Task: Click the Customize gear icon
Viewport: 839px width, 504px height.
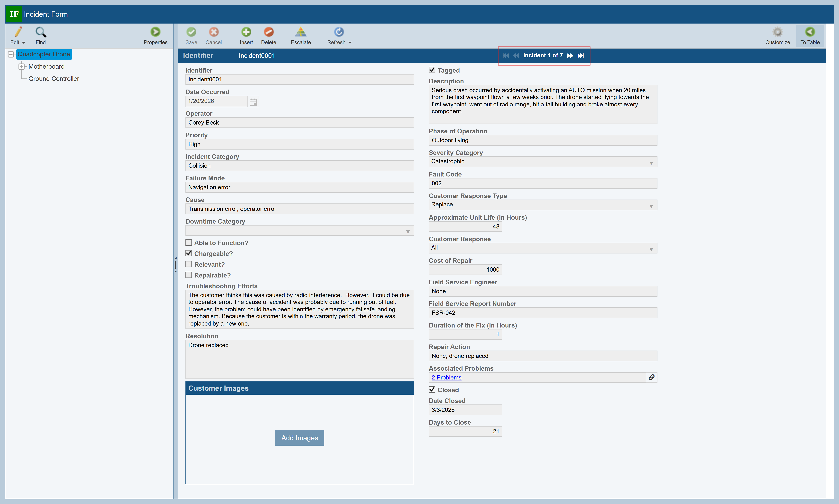Action: [x=777, y=32]
